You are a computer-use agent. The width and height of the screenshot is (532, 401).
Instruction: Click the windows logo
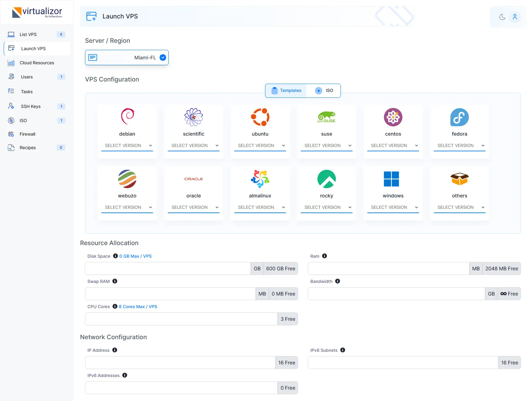391,179
